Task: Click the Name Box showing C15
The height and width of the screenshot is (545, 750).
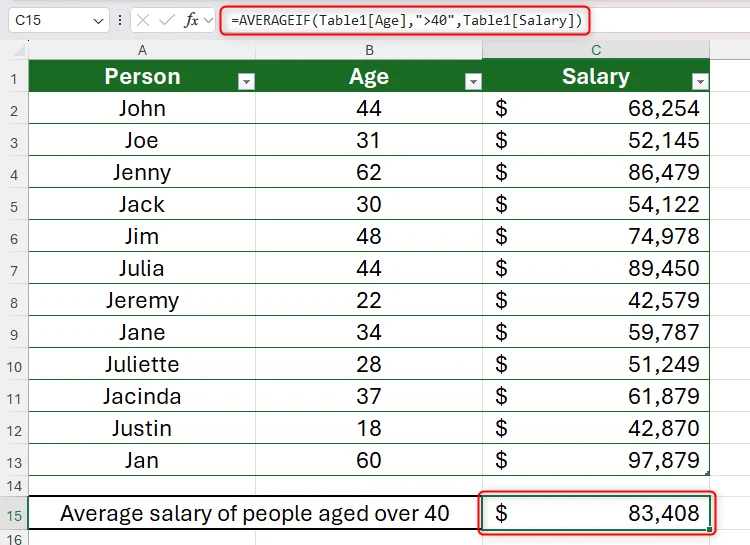Action: (x=50, y=20)
